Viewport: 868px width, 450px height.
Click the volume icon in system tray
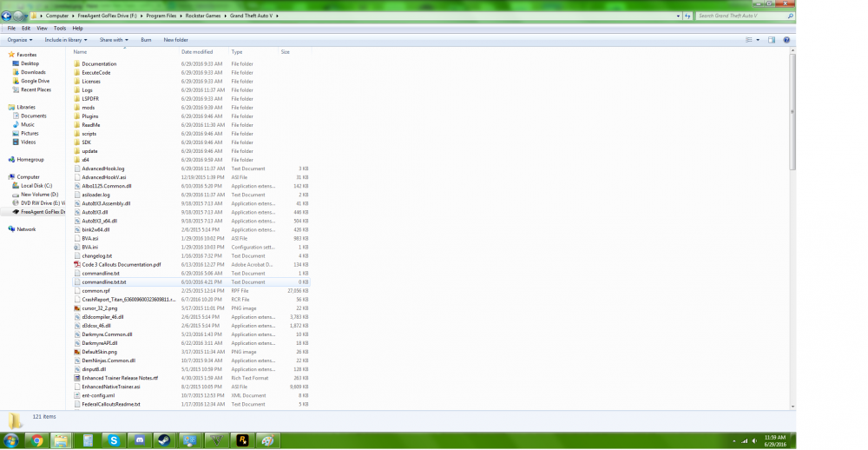754,441
